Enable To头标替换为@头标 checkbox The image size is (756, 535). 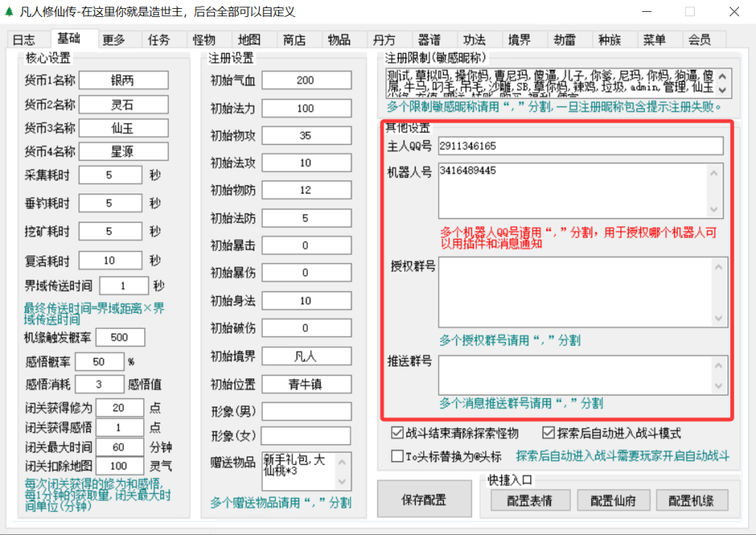point(397,456)
